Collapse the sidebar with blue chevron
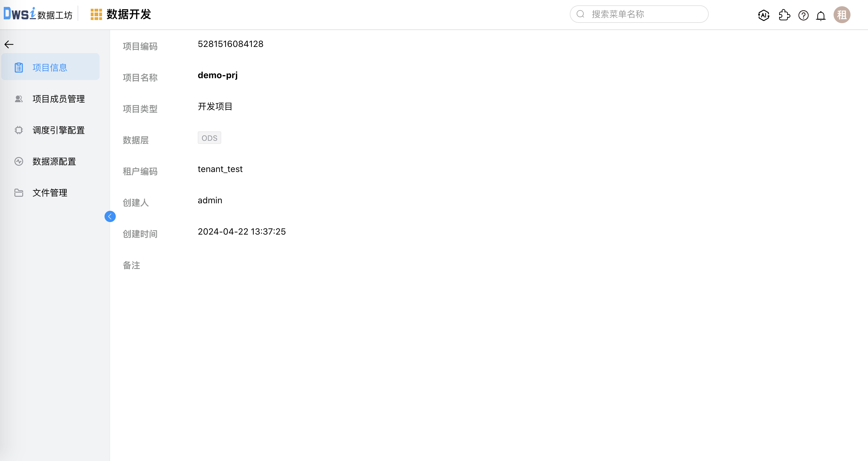 (x=110, y=216)
